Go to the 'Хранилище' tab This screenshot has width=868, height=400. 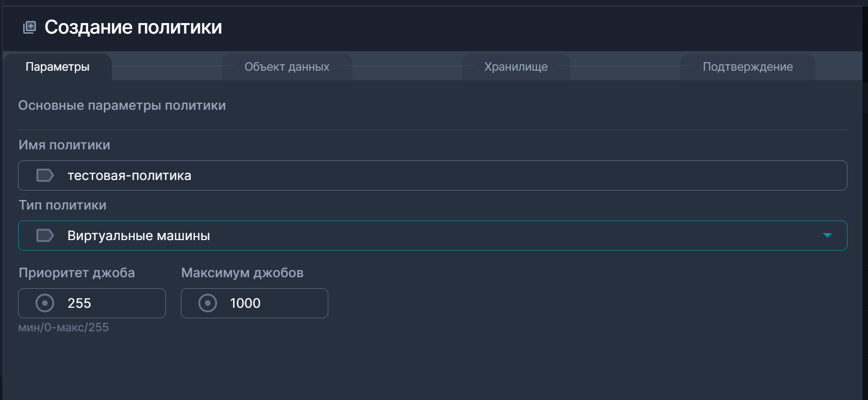(516, 67)
